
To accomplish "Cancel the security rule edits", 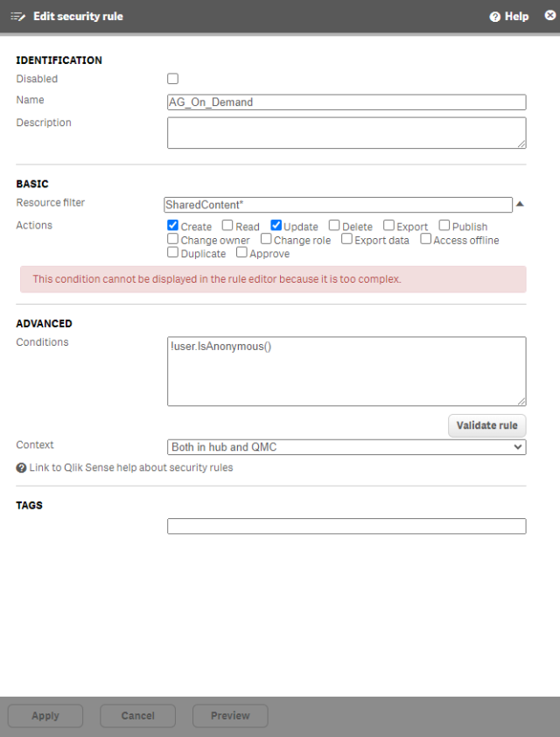I will point(137,715).
